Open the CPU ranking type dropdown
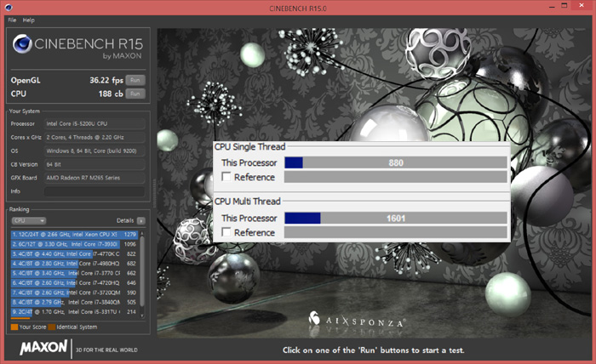Screen dimensions: 596x364 [x=28, y=220]
